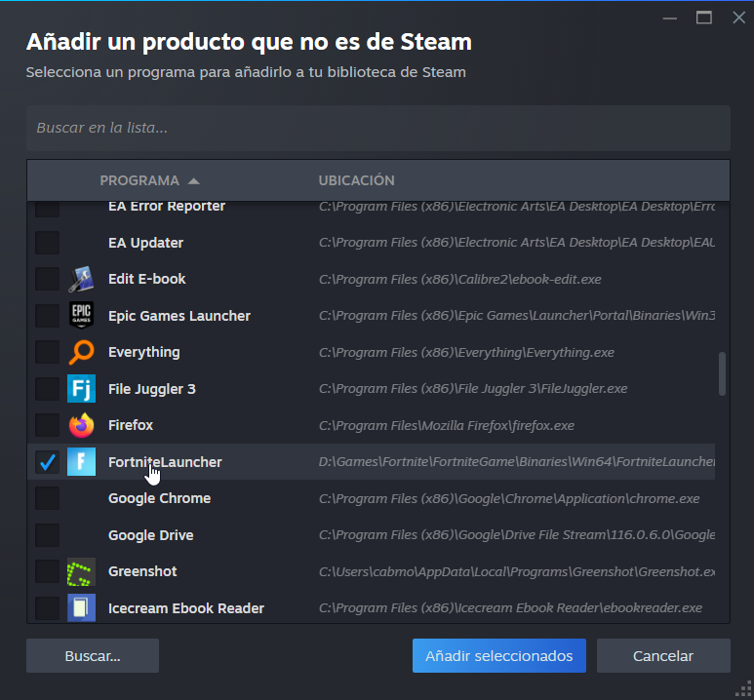Select the File Juggler 3 name

click(x=152, y=389)
